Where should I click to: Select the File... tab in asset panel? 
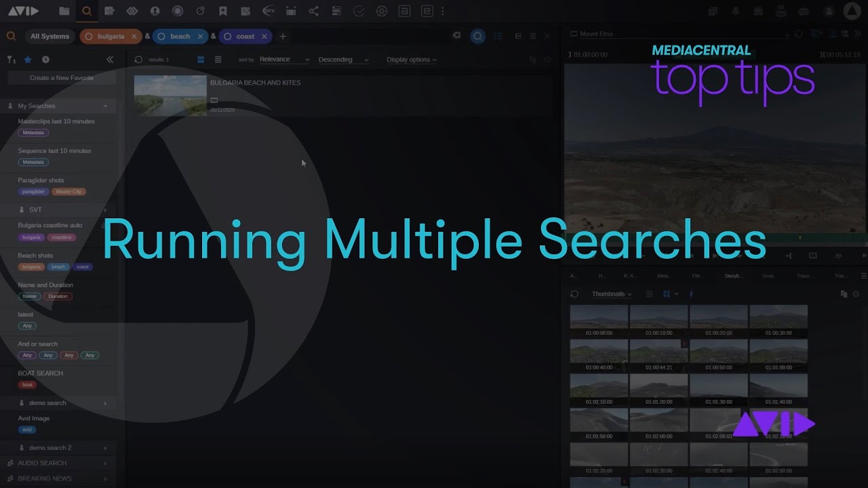[697, 276]
